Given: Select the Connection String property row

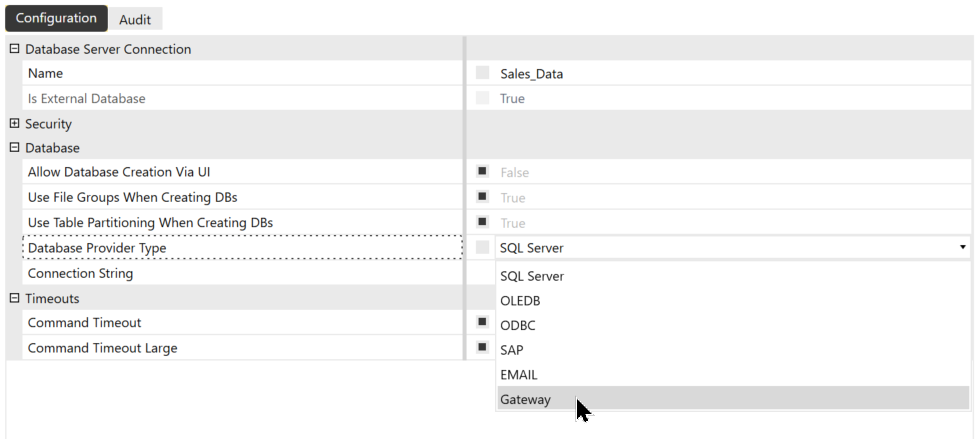Looking at the screenshot, I should point(80,273).
